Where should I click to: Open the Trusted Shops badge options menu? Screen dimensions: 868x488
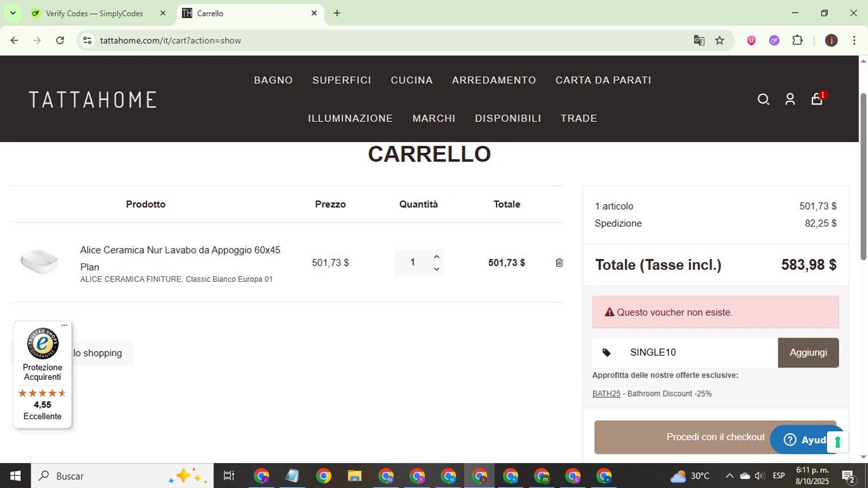click(64, 325)
